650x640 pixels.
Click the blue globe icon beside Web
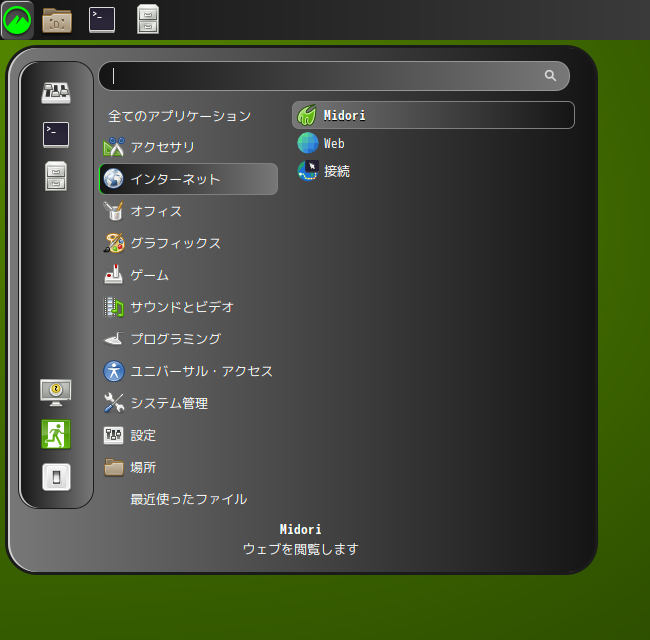[x=308, y=143]
